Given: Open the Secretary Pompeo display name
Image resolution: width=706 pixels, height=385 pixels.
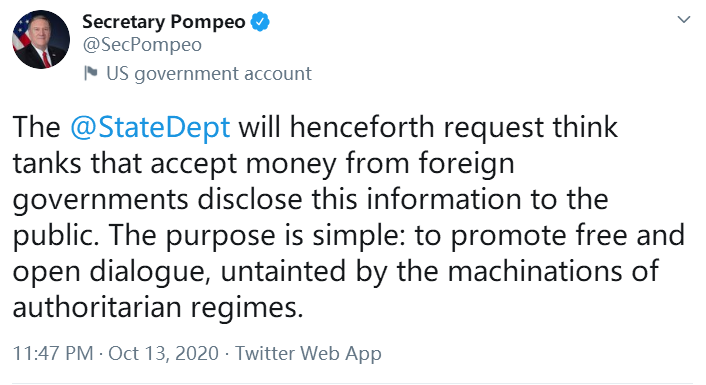Looking at the screenshot, I should [164, 22].
